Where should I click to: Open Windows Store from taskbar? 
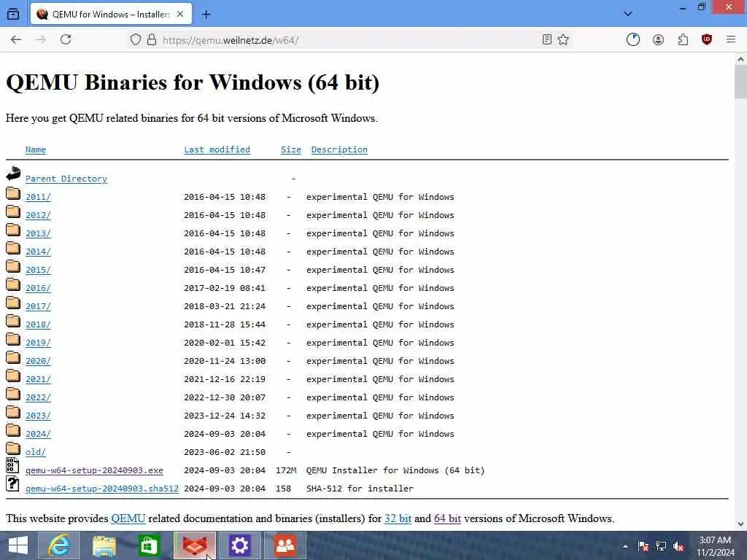point(149,545)
